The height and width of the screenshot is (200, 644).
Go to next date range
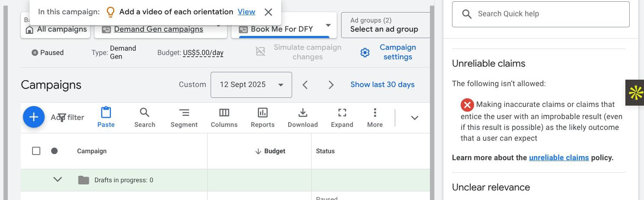(331, 85)
